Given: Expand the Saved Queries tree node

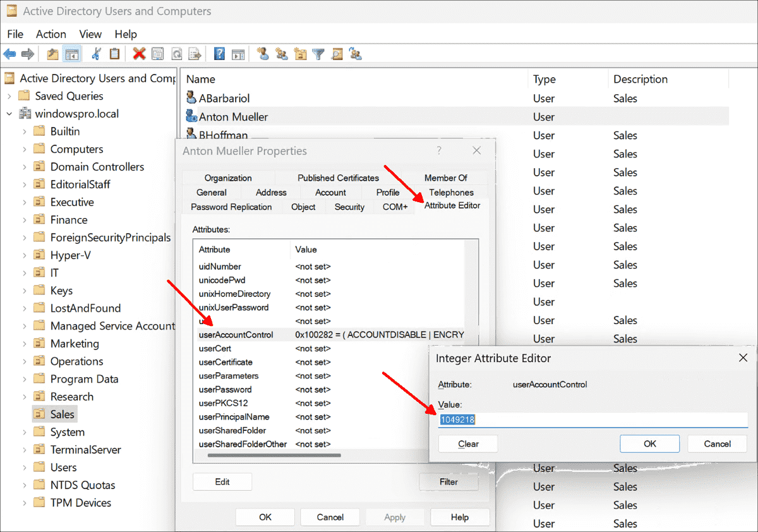Looking at the screenshot, I should click(x=9, y=96).
